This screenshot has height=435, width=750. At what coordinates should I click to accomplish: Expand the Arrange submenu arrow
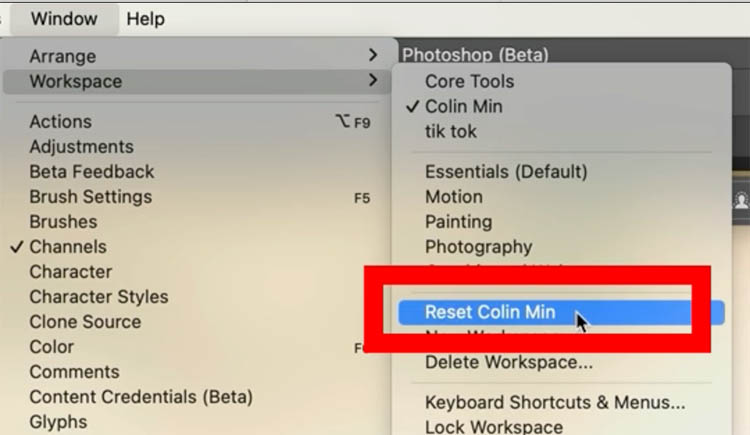[373, 56]
